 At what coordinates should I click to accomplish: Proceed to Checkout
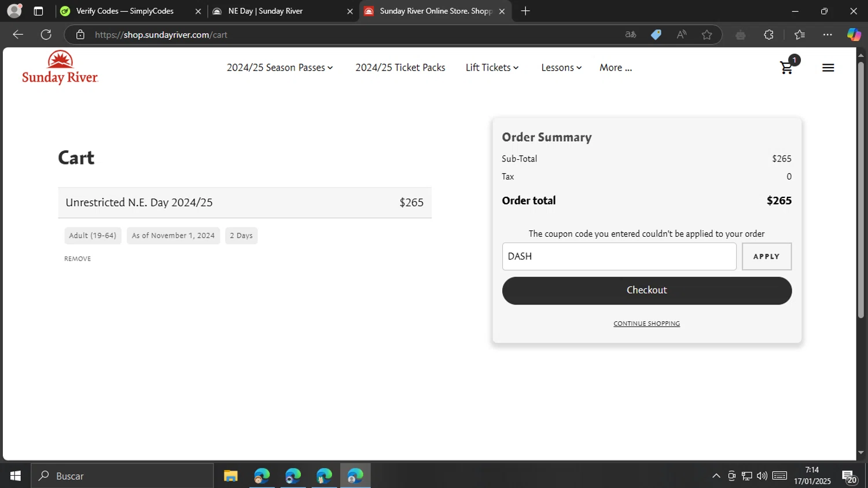[647, 291]
